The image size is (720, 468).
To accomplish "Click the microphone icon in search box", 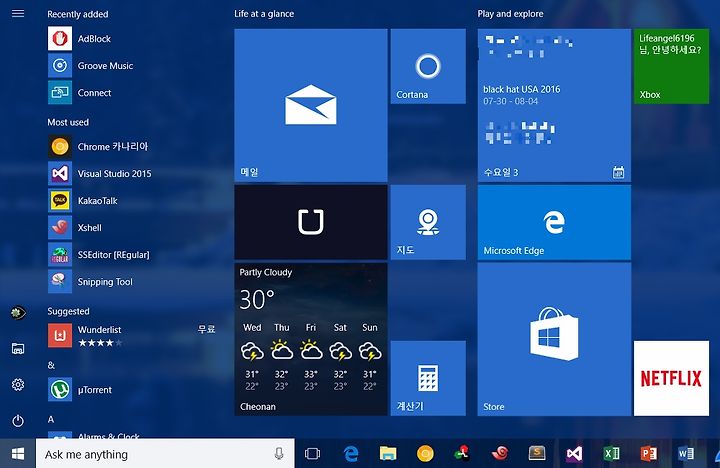I will coord(279,454).
